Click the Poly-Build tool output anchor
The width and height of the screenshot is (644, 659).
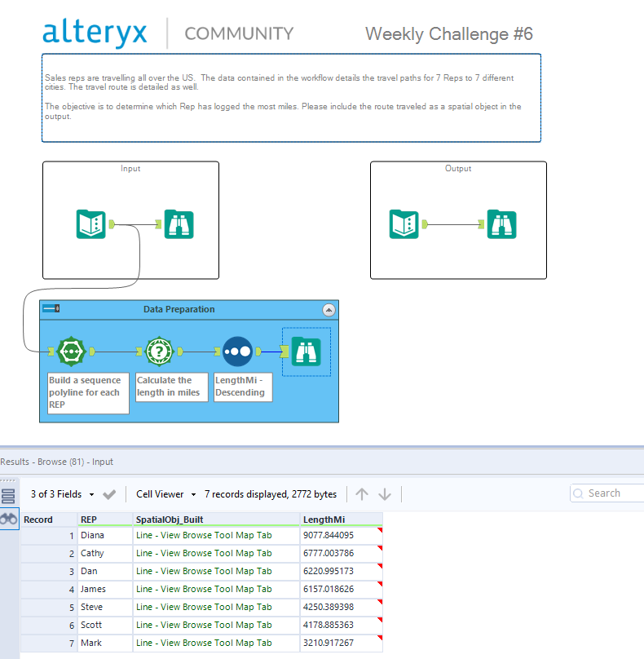pos(92,352)
